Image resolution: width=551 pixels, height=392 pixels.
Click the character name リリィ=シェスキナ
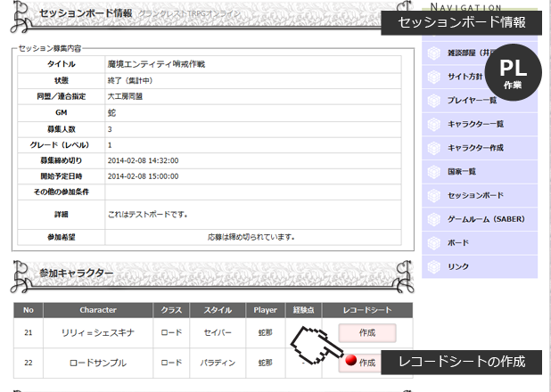pos(98,333)
